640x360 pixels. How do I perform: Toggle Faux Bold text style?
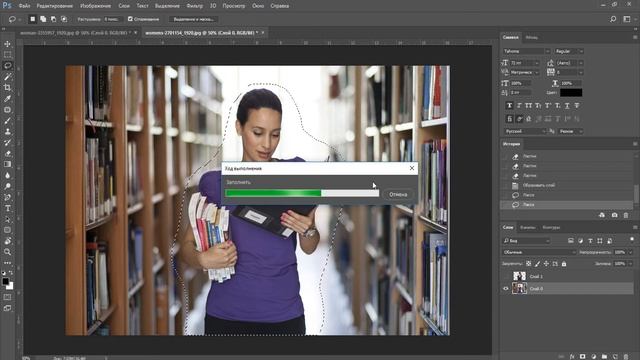pos(509,106)
